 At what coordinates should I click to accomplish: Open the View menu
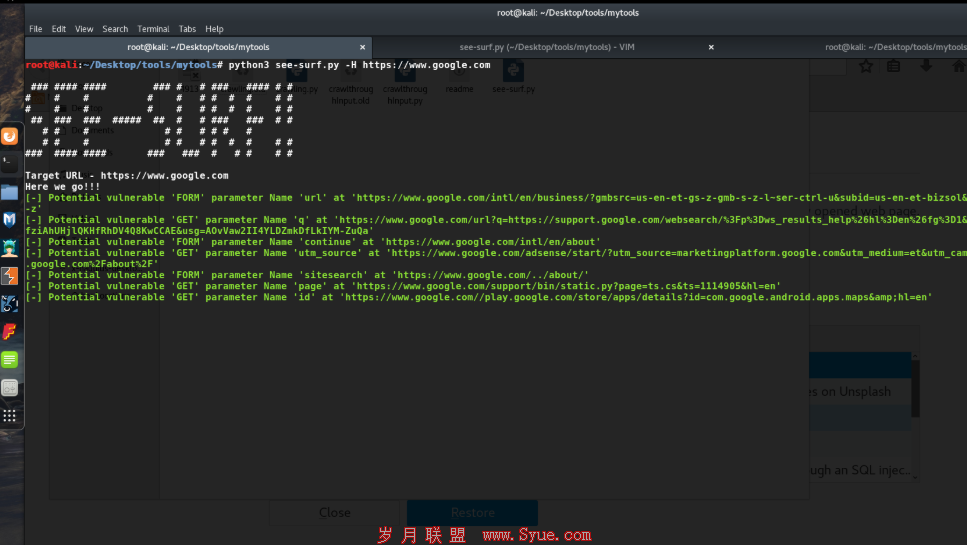(x=84, y=29)
